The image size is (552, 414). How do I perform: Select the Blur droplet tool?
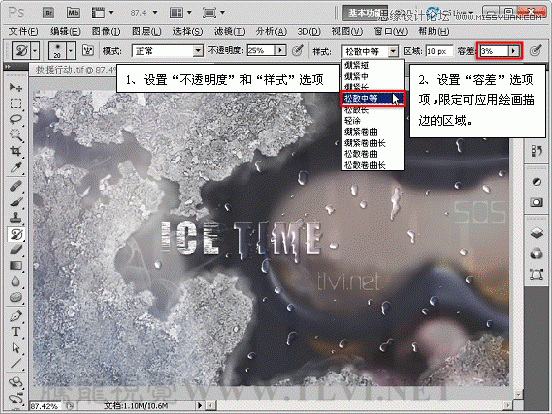pos(15,282)
